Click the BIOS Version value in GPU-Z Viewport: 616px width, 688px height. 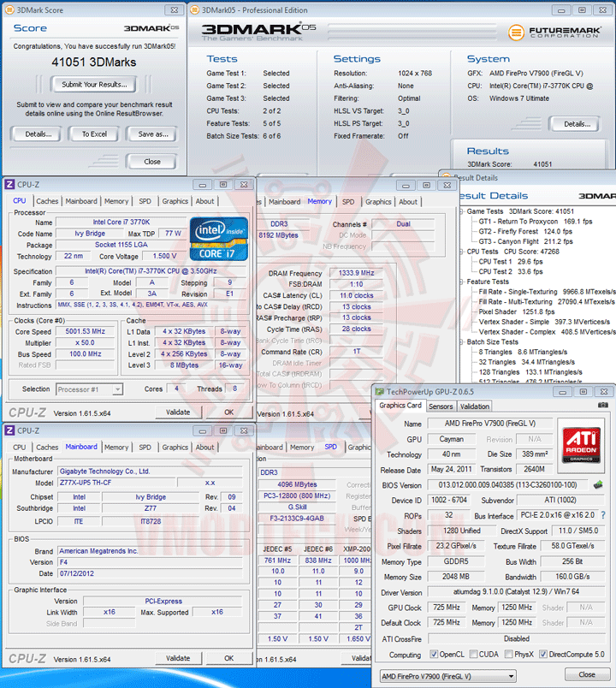[507, 485]
